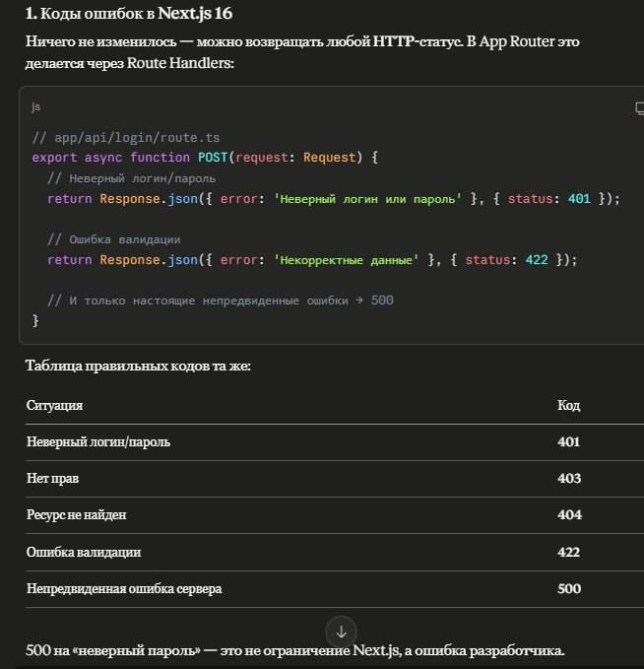The height and width of the screenshot is (669, 644).
Task: Click the comment line ending with 500
Action: coord(220,301)
